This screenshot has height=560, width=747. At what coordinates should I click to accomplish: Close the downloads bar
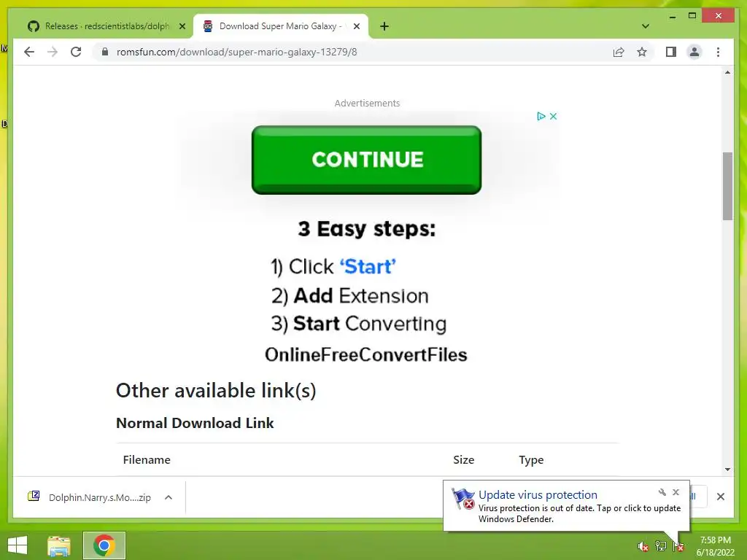pyautogui.click(x=720, y=497)
